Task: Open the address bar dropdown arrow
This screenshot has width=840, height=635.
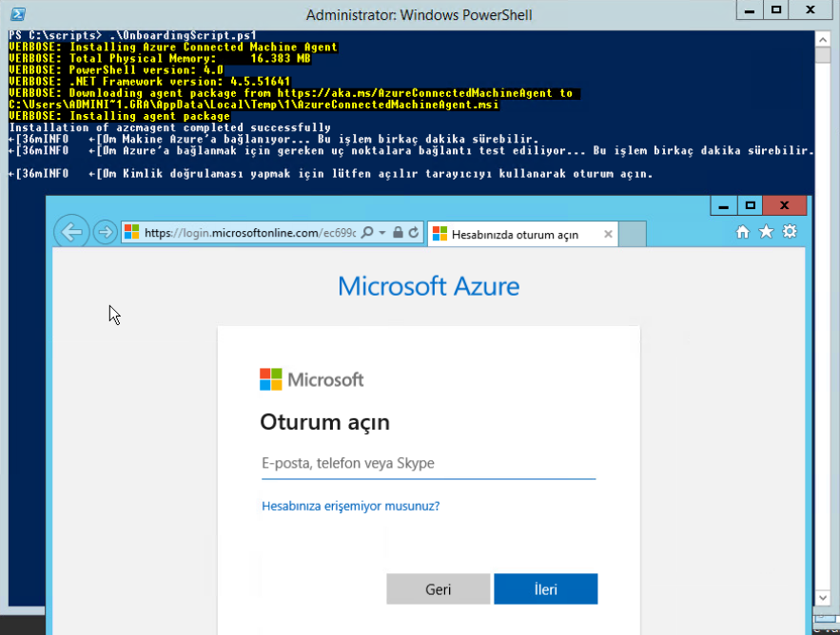Action: coord(382,233)
